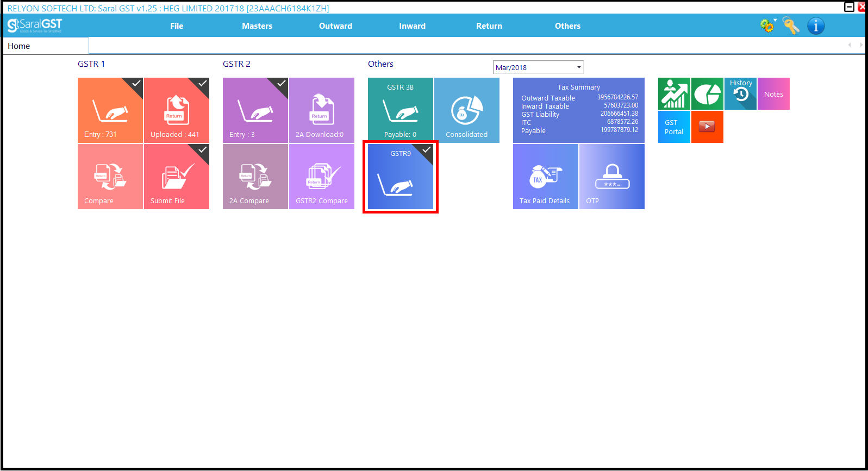This screenshot has height=471, width=868.
Task: Open the Outward menu
Action: [x=335, y=26]
